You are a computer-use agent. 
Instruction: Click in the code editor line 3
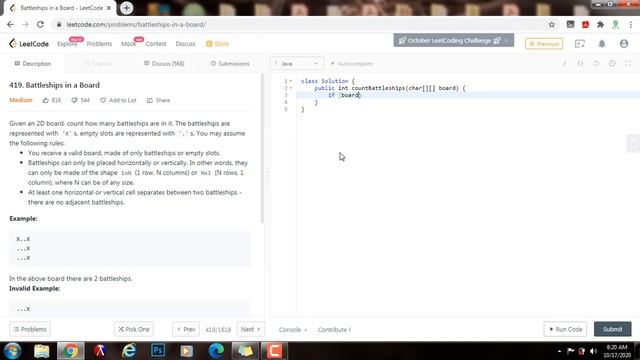pos(468,95)
